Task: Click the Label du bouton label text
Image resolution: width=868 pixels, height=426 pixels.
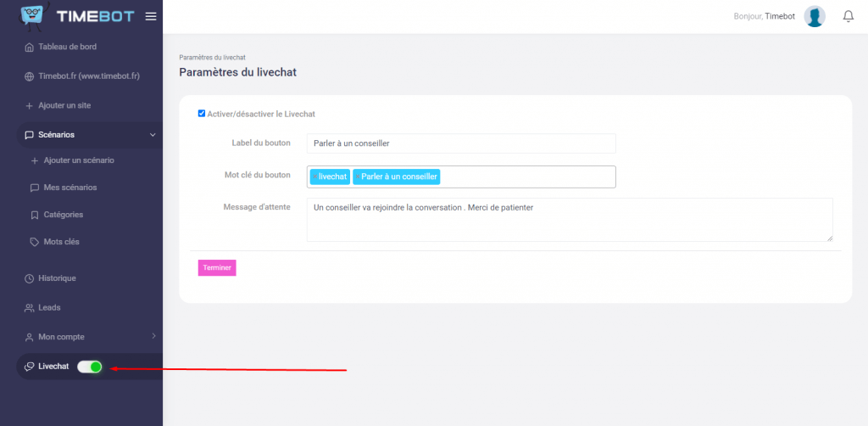Action: (261, 143)
